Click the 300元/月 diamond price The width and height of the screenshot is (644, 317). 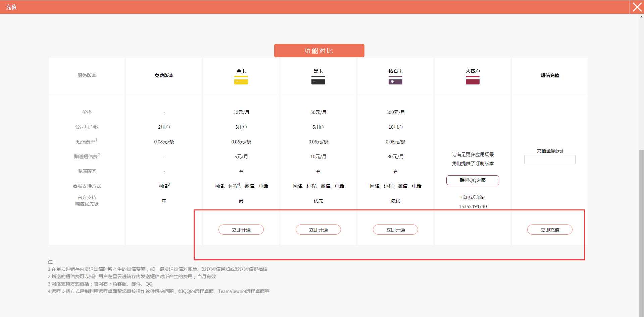click(x=395, y=113)
